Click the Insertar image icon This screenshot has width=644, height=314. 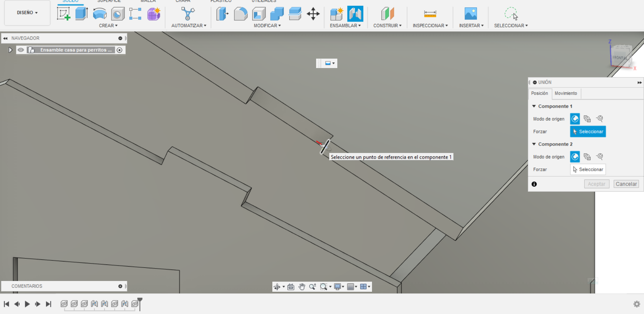471,14
